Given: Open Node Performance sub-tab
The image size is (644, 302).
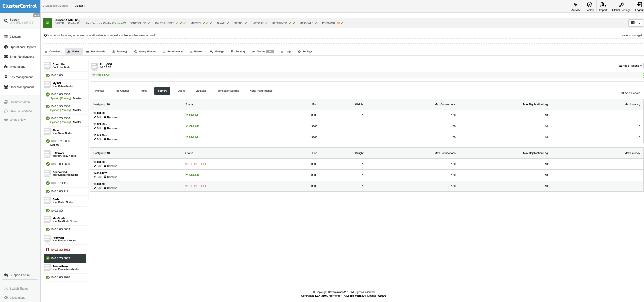Looking at the screenshot, I should [261, 91].
